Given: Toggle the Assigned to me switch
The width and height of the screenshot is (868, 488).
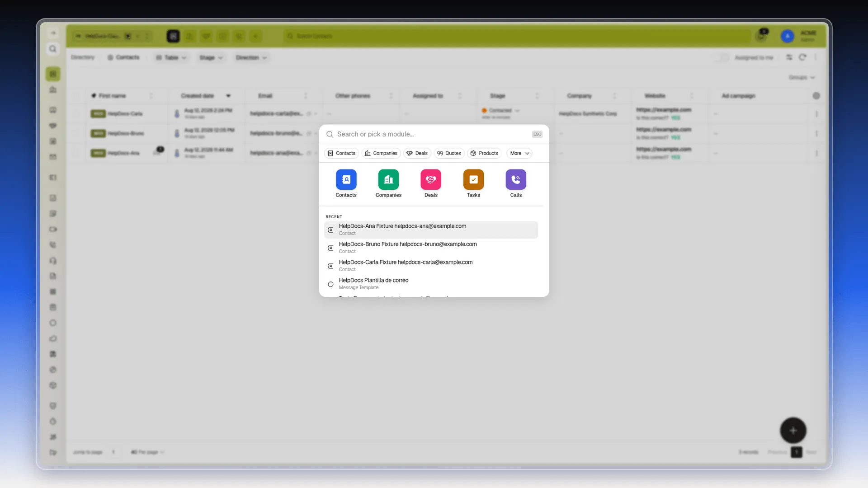Looking at the screenshot, I should pyautogui.click(x=721, y=57).
